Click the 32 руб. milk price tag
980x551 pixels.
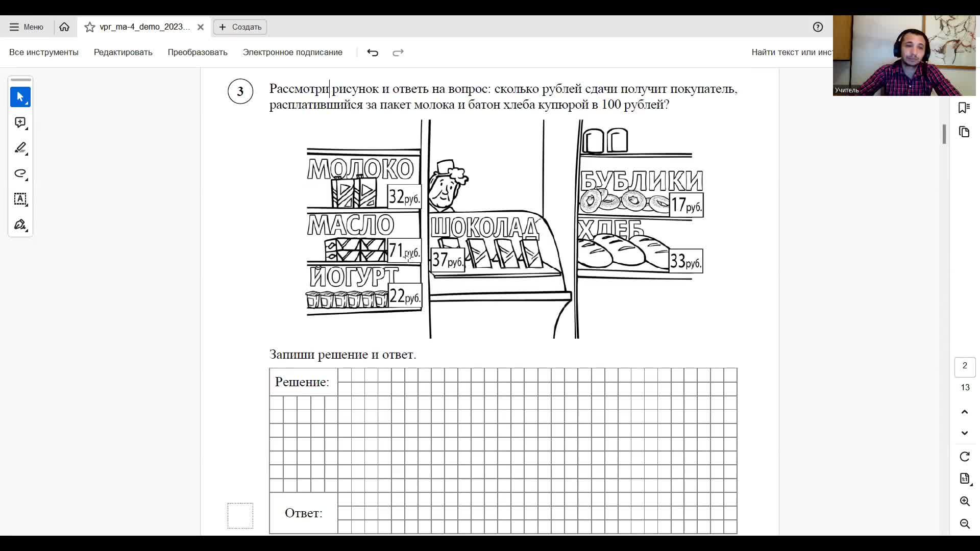(404, 196)
